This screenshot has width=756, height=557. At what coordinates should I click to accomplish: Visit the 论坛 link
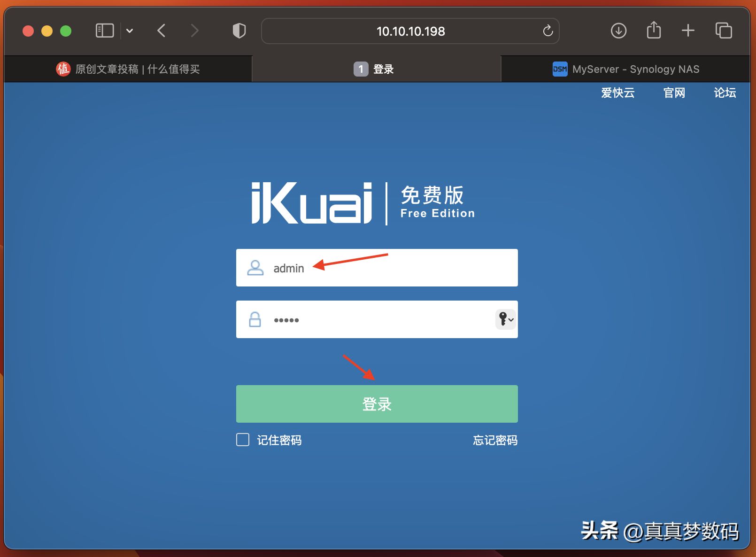pyautogui.click(x=725, y=93)
